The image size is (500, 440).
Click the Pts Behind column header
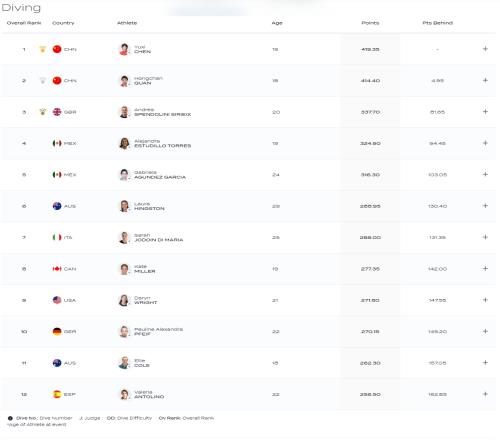437,23
